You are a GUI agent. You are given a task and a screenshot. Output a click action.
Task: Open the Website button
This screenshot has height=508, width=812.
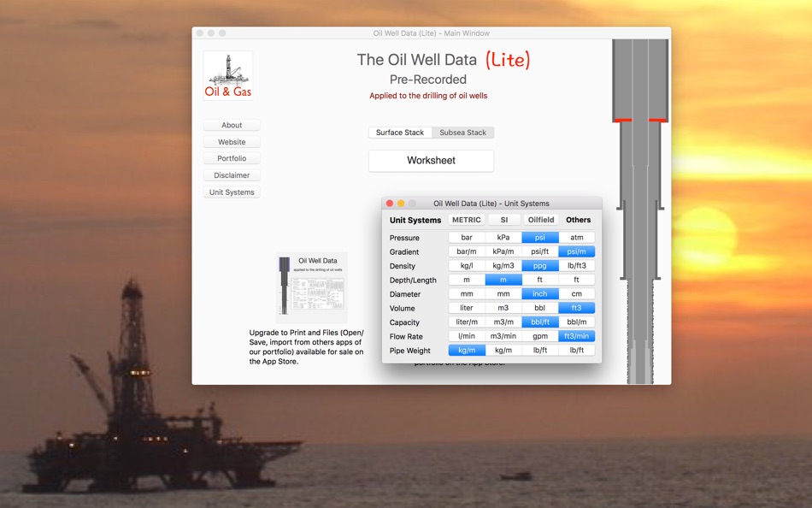[232, 141]
